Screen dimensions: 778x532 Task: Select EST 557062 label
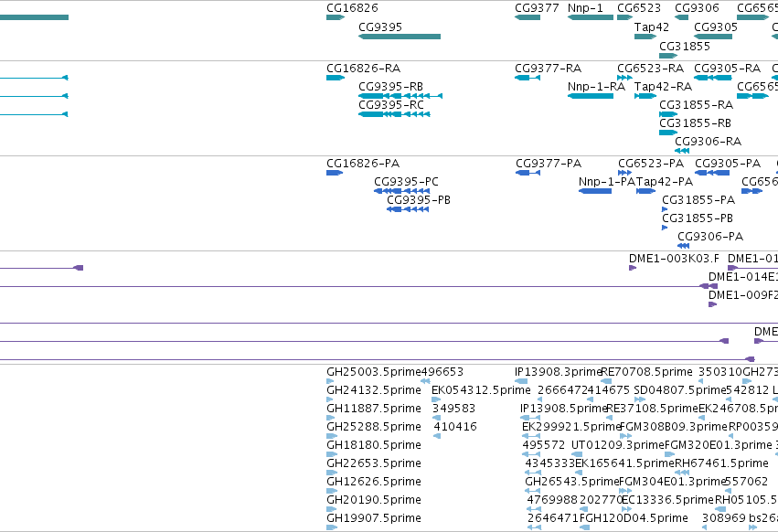coord(746,482)
